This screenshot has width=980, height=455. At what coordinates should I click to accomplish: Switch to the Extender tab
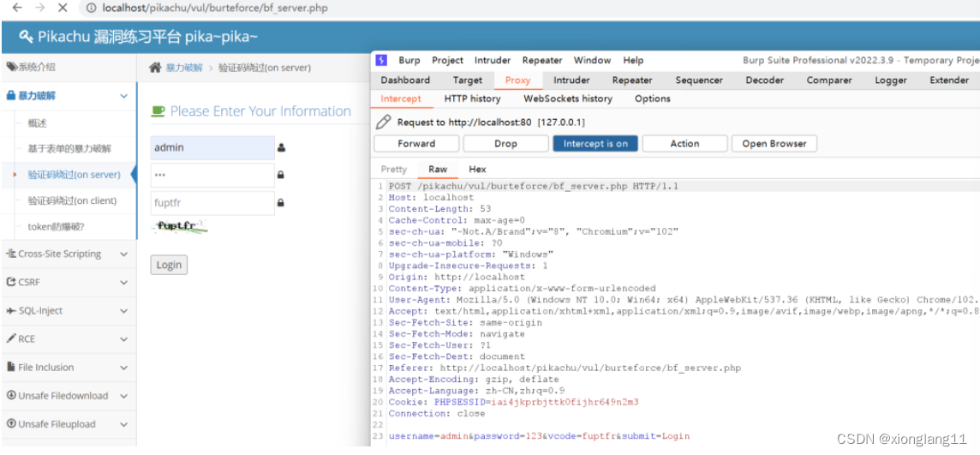click(x=949, y=80)
